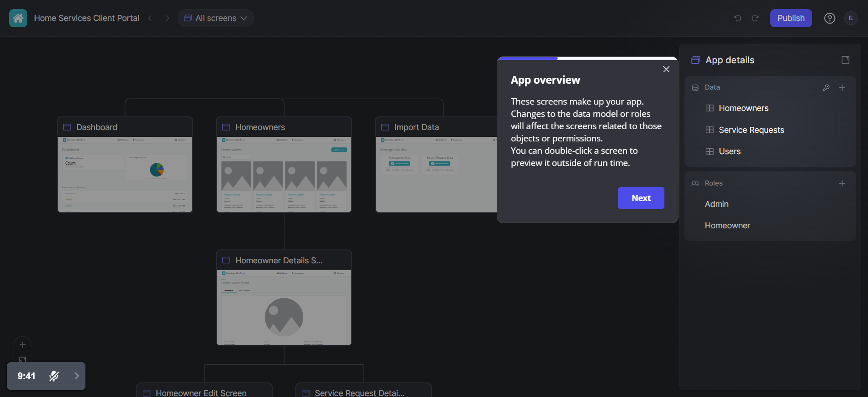Open the help question mark icon

pyautogui.click(x=829, y=18)
